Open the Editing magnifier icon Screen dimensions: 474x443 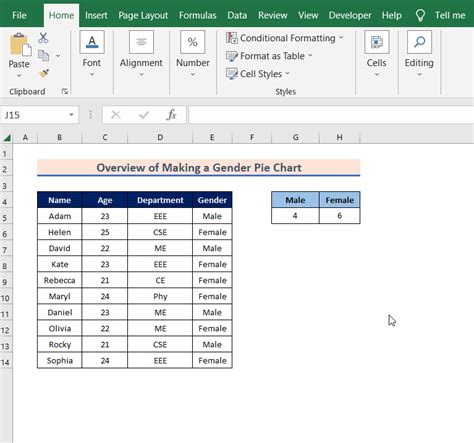click(419, 42)
